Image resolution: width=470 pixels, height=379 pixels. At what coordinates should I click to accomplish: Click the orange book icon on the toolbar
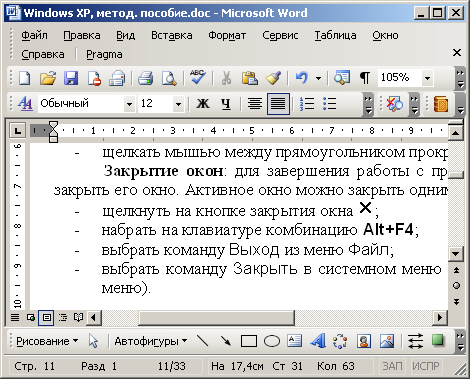point(441,104)
